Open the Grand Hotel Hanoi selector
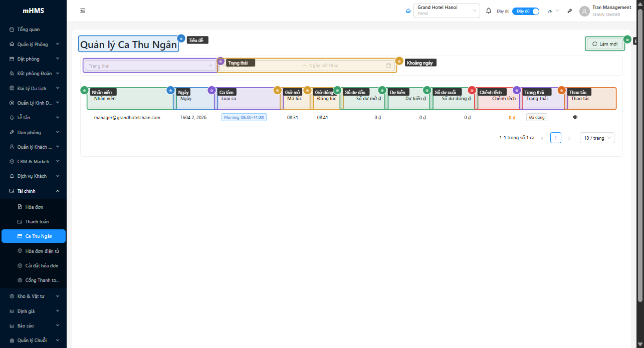The width and height of the screenshot is (644, 348). [x=446, y=11]
